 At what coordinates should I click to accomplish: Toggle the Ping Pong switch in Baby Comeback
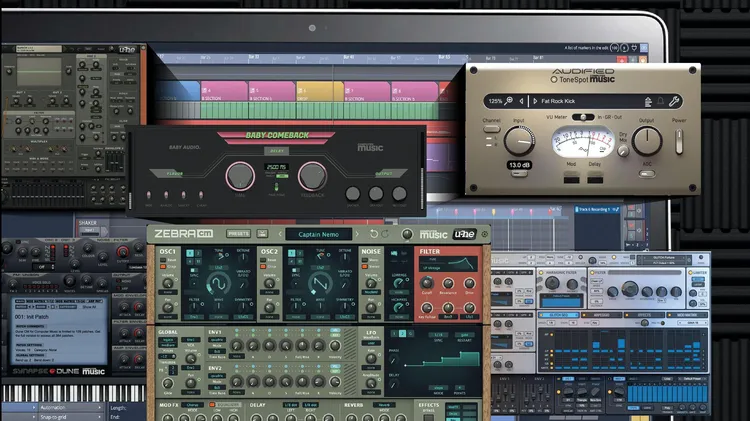click(x=276, y=187)
